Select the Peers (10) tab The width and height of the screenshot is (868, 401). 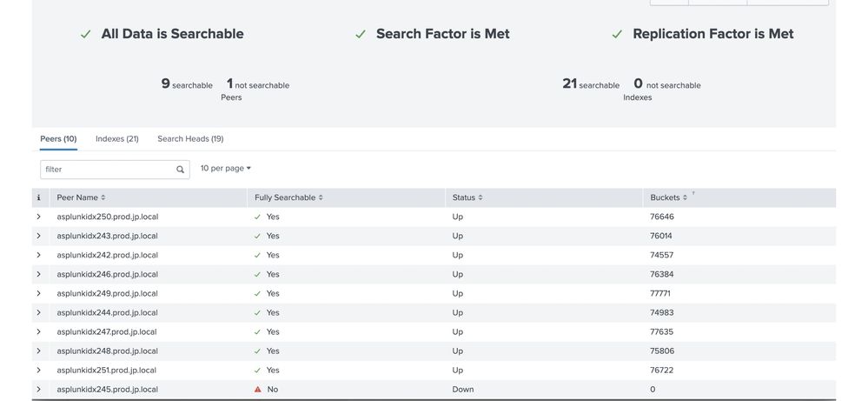click(x=58, y=139)
